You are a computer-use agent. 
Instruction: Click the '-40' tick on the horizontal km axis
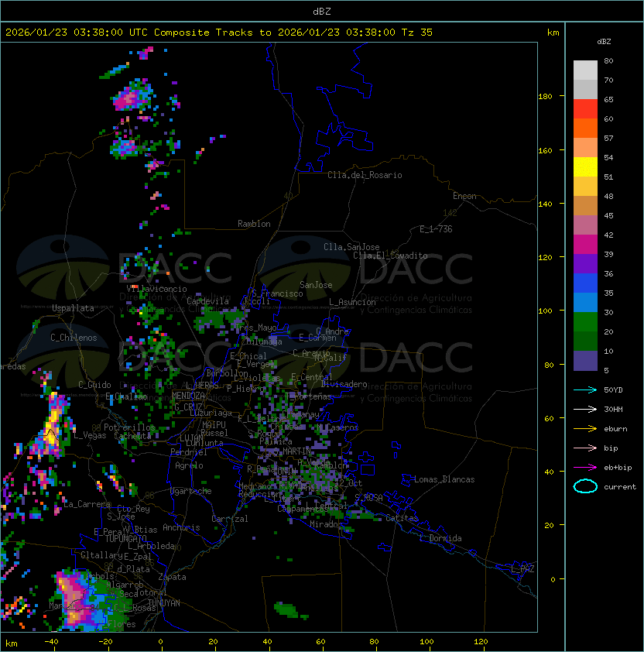(52, 642)
